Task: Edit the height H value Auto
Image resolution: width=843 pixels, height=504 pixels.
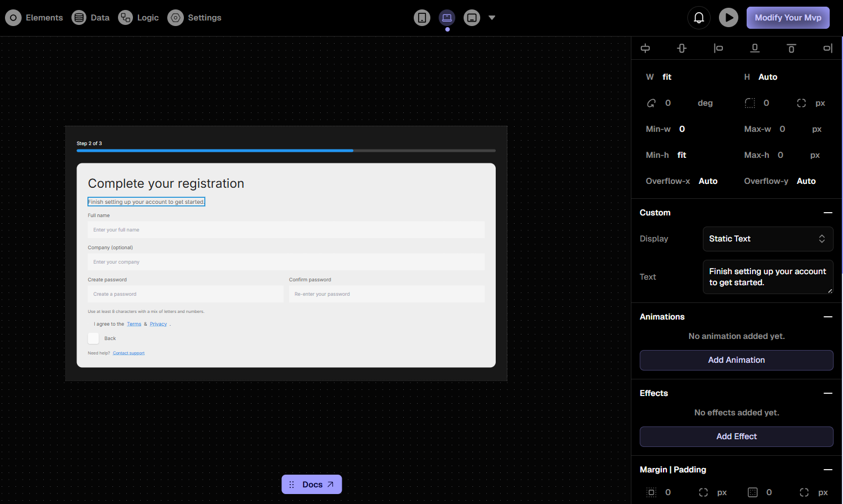Action: coord(768,77)
